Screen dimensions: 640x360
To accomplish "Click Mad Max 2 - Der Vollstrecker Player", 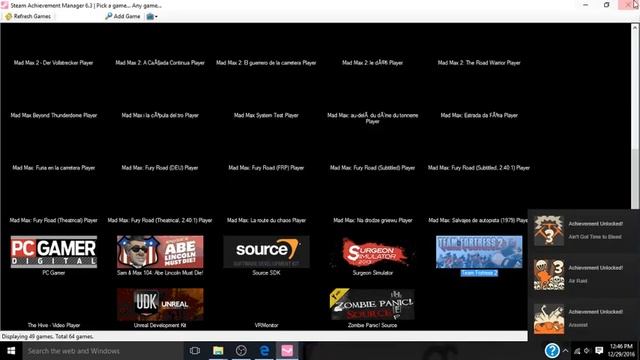I will 53,63.
